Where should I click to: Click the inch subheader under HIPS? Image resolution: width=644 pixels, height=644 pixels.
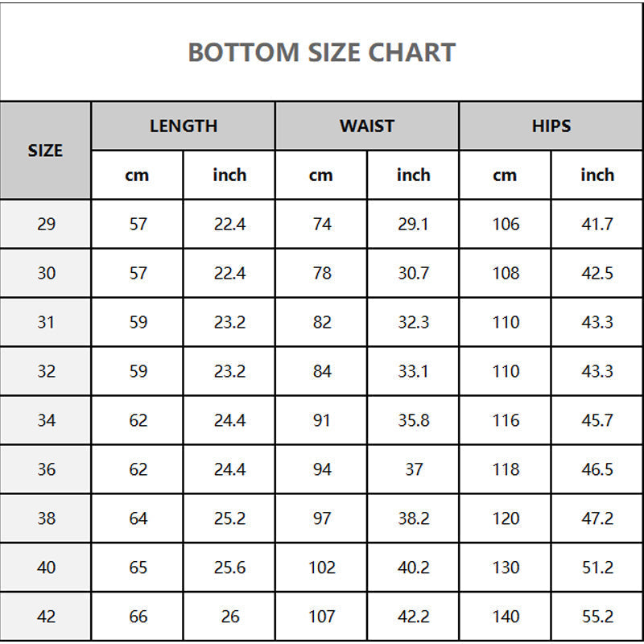pyautogui.click(x=597, y=175)
